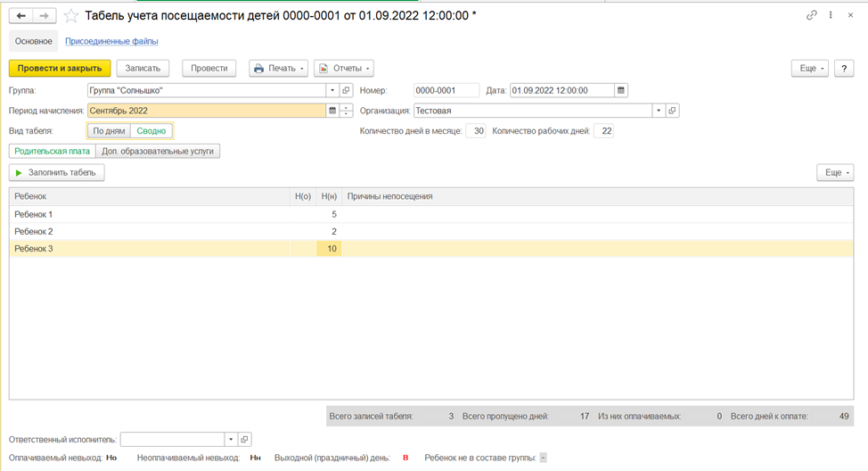The width and height of the screenshot is (868, 471).
Task: Switch Вид табеля to Сводно
Action: [151, 131]
